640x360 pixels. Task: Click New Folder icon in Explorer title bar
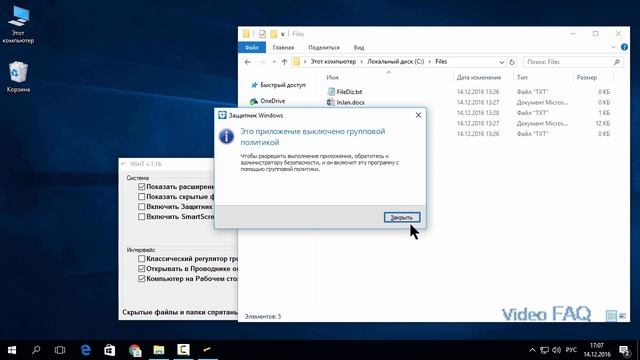point(273,34)
